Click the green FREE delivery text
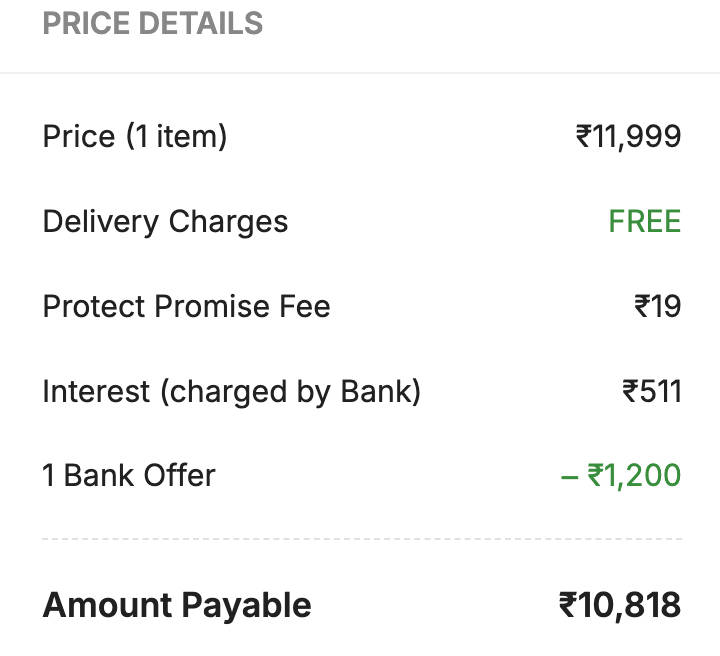The width and height of the screenshot is (720, 656). pyautogui.click(x=644, y=221)
